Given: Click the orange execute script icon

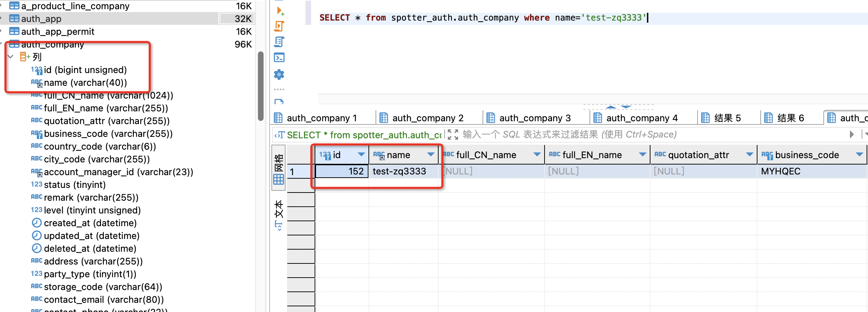Looking at the screenshot, I should (279, 26).
